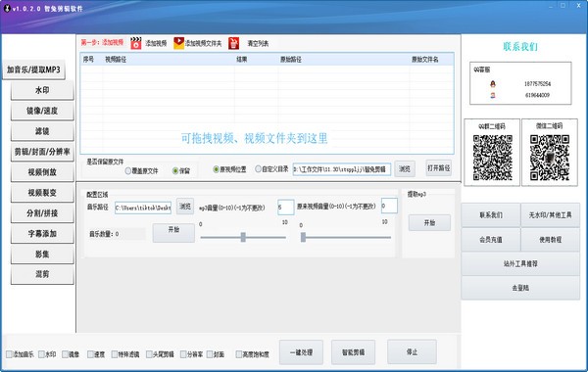
Task: Click the rabbit app icon in title bar
Action: (7, 8)
